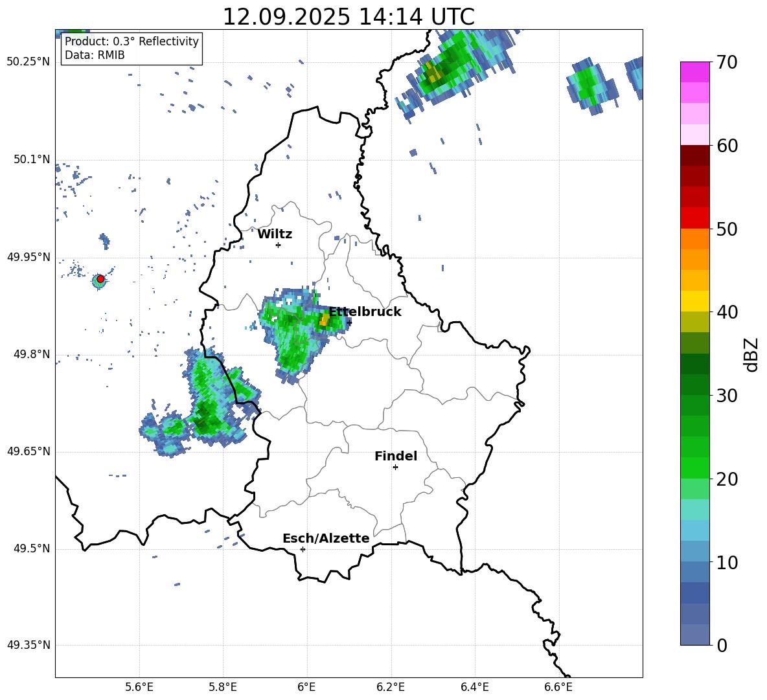Click the dBZ colorbar label
Viewport: 767px width, 700px height.
[751, 355]
